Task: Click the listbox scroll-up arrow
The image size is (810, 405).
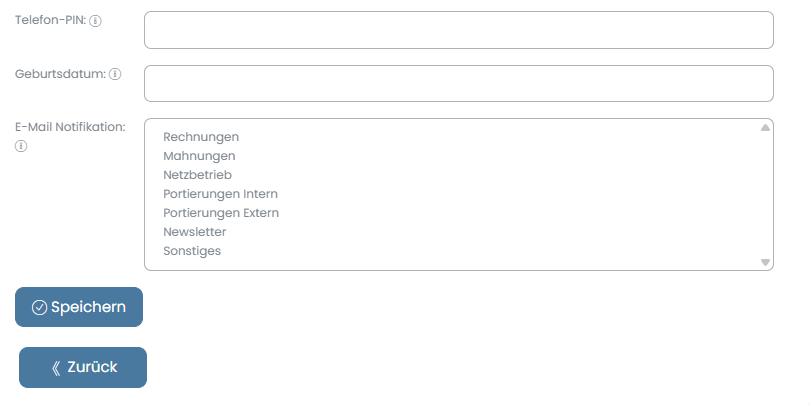Action: 765,128
